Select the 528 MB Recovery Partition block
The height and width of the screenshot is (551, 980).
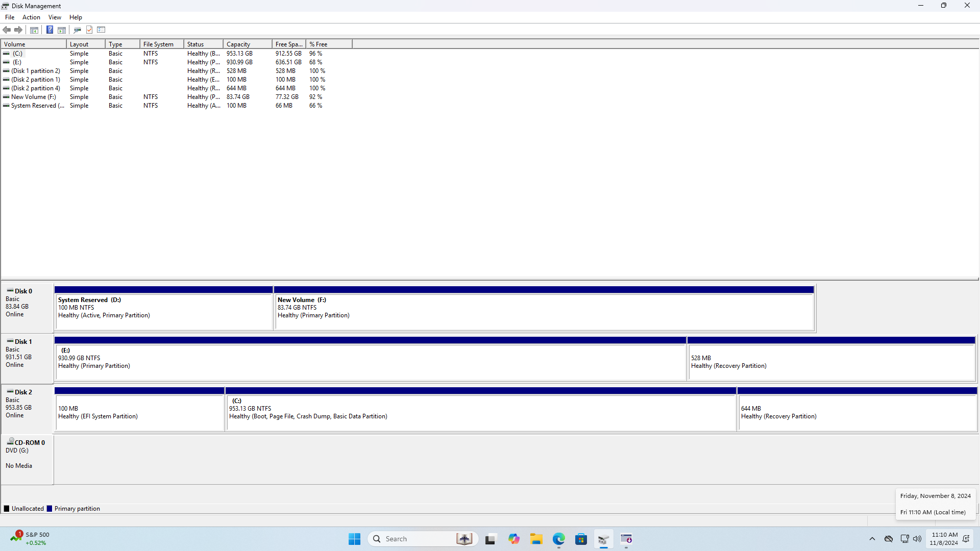click(832, 359)
